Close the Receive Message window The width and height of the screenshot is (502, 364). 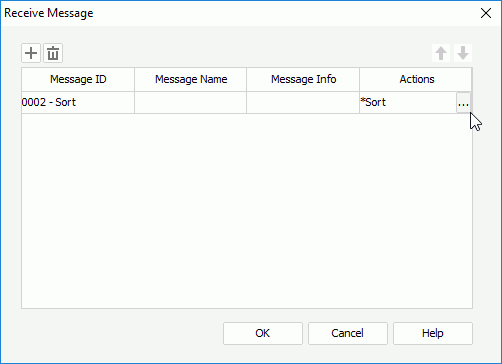coord(486,13)
